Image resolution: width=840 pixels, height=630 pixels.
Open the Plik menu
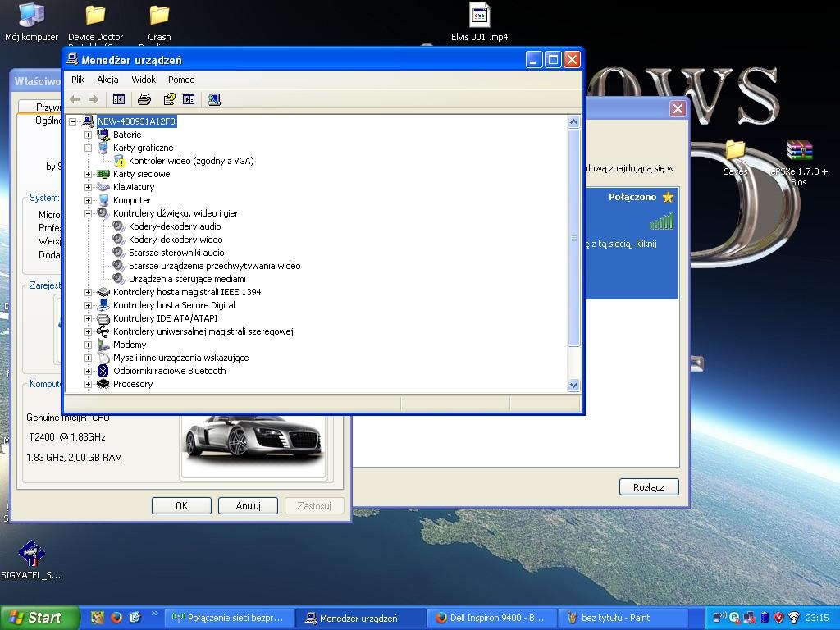tap(78, 80)
